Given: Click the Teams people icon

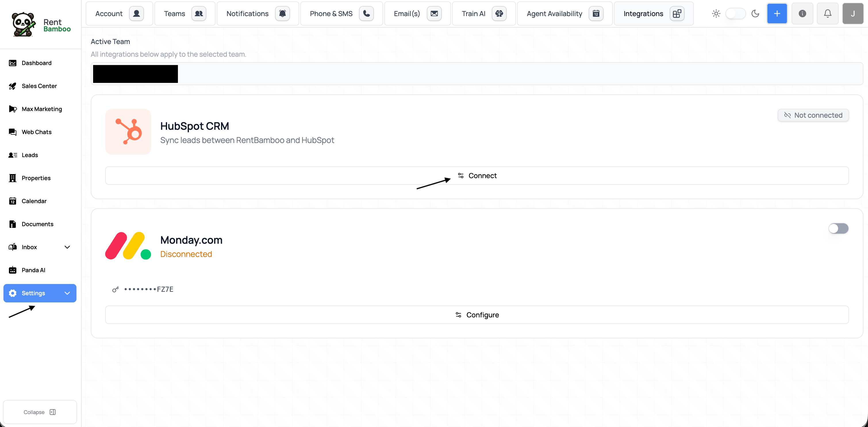Looking at the screenshot, I should click(199, 14).
